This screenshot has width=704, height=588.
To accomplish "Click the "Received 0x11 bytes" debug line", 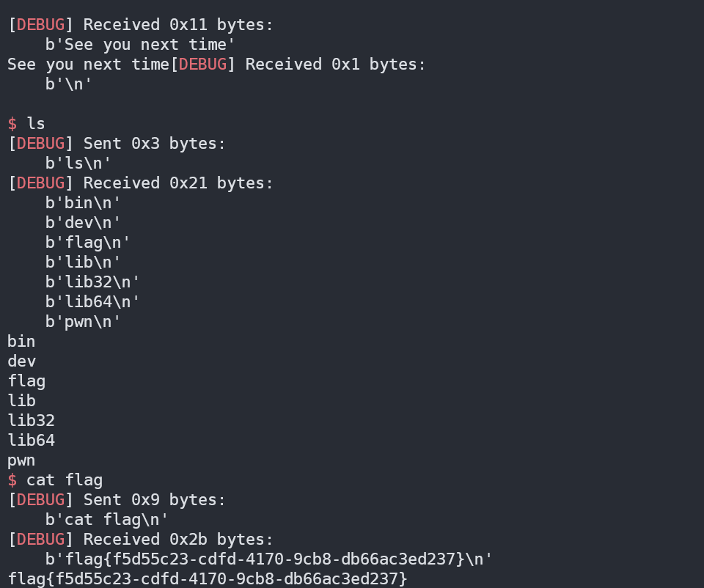I will [x=177, y=24].
